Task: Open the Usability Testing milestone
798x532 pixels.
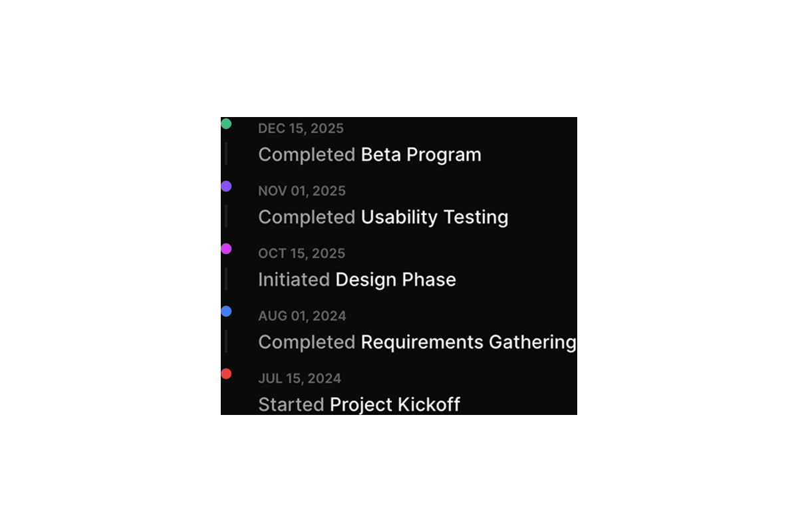Action: (434, 217)
